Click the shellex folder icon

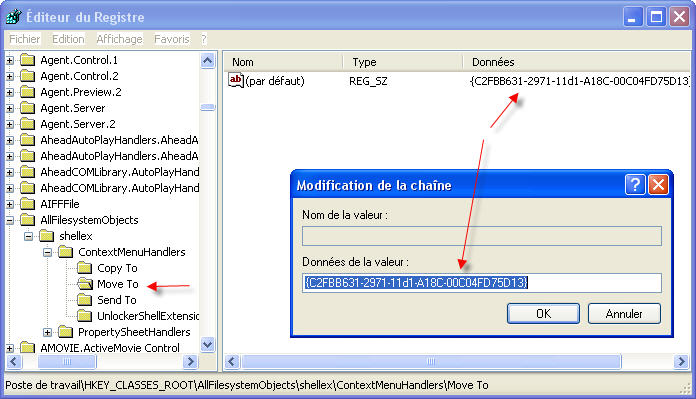pos(47,236)
